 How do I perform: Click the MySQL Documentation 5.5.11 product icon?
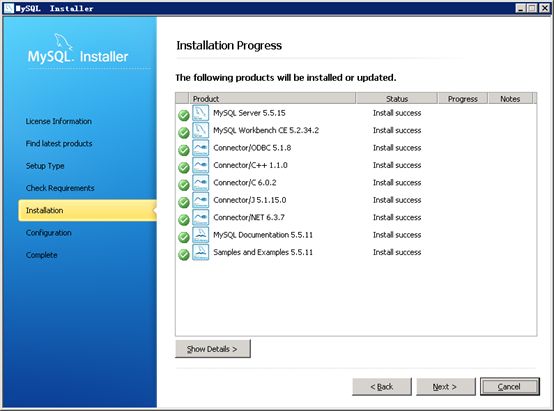point(200,235)
